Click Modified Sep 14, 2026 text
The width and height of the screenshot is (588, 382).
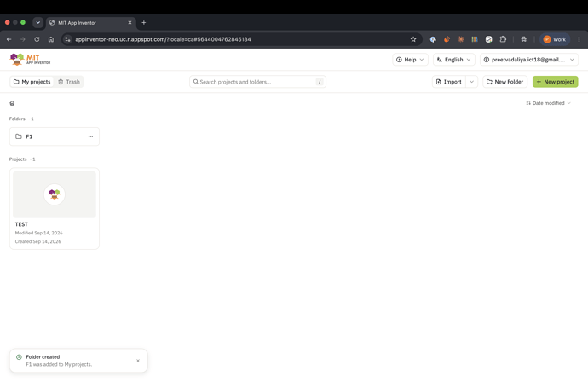click(x=38, y=233)
